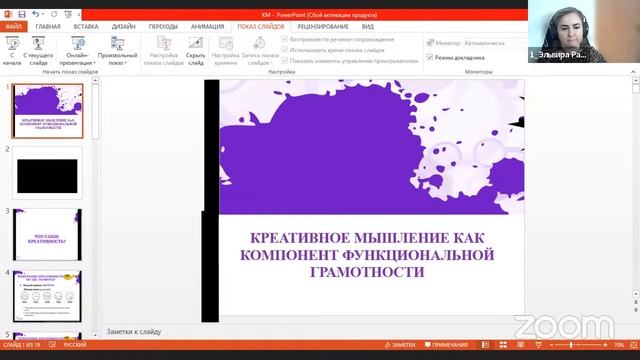Go to previous slide double-arrow button
This screenshot has height=360, width=640.
pos(636,302)
